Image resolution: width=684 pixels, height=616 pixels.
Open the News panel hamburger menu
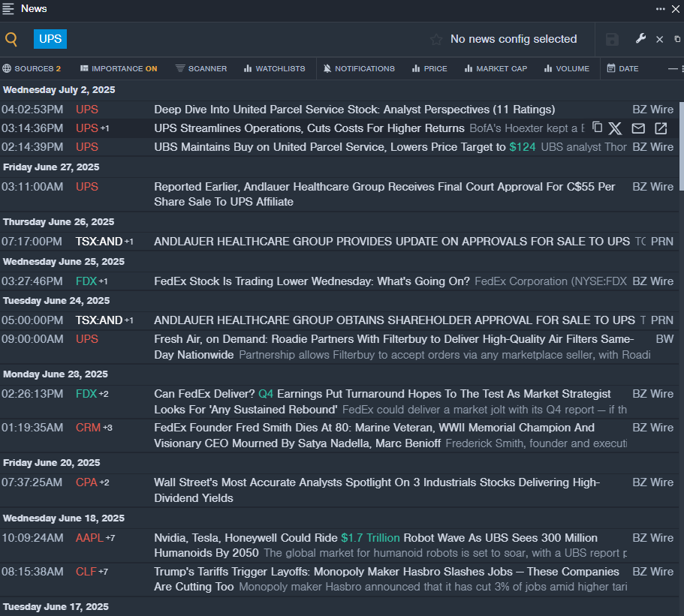click(x=8, y=9)
